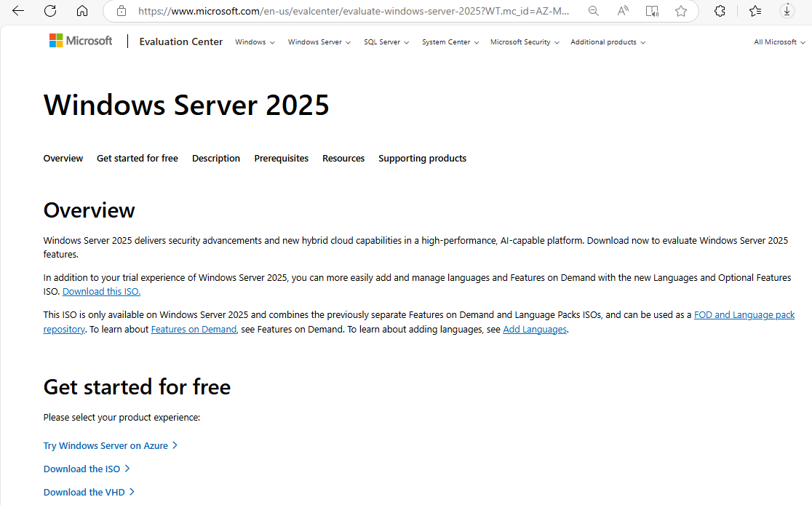View site information via the lock icon
The width and height of the screenshot is (812, 505).
[x=121, y=11]
